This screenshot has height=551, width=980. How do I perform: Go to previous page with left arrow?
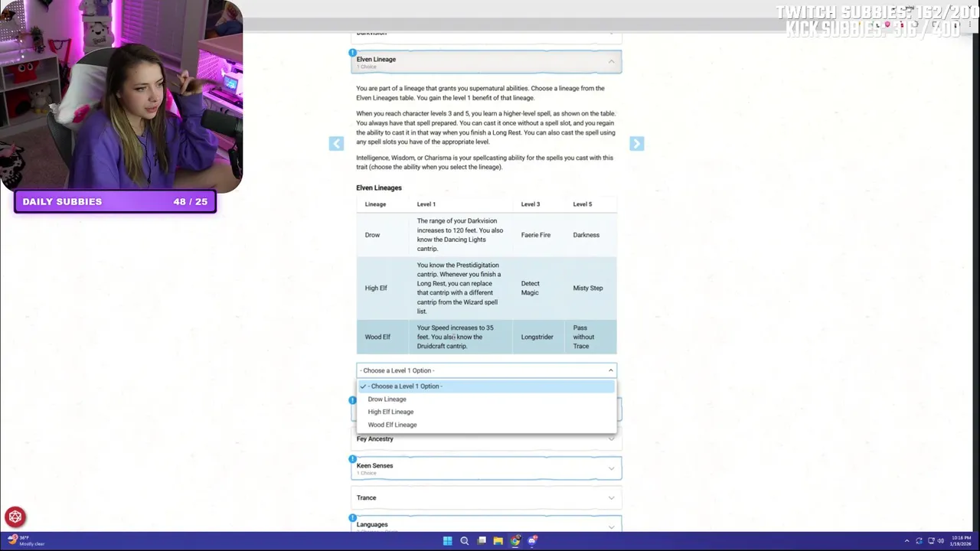(336, 144)
